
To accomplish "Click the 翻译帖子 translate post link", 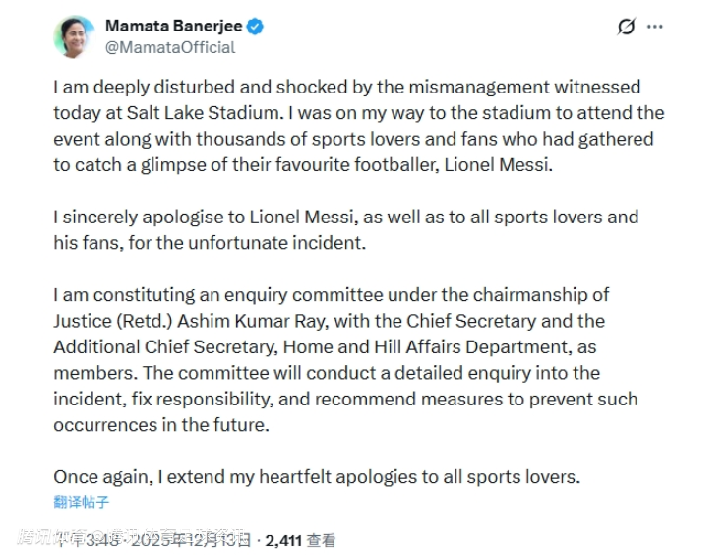I will coord(82,502).
